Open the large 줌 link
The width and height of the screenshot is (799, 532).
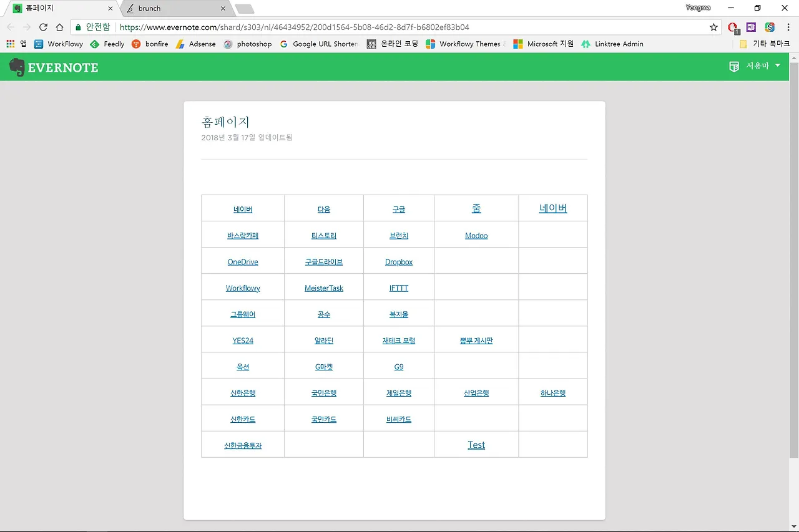476,208
